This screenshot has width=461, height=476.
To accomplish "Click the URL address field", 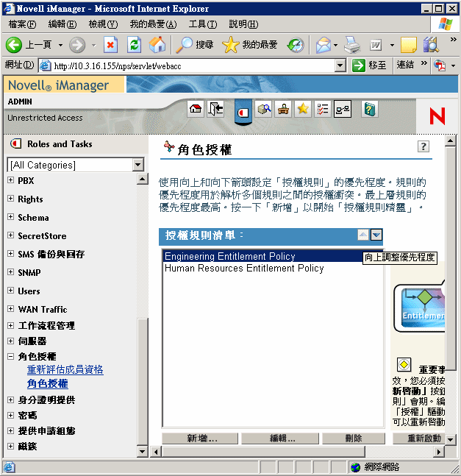I will (193, 65).
